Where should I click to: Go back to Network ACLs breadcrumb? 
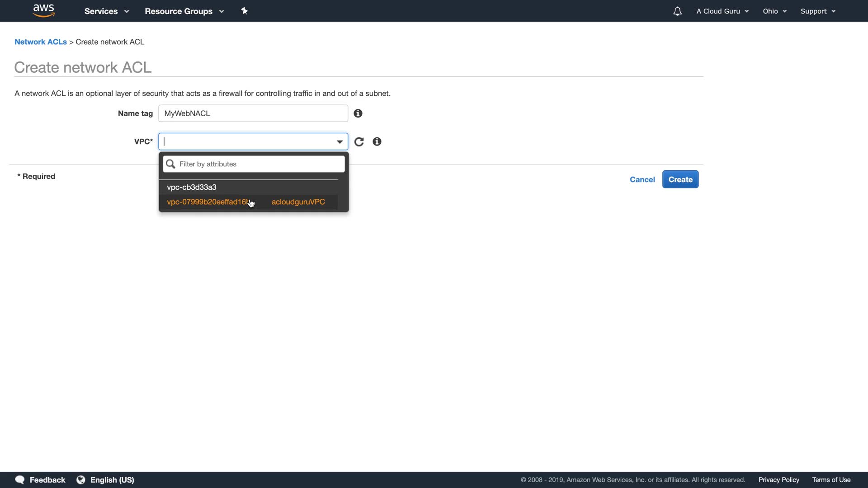(41, 42)
